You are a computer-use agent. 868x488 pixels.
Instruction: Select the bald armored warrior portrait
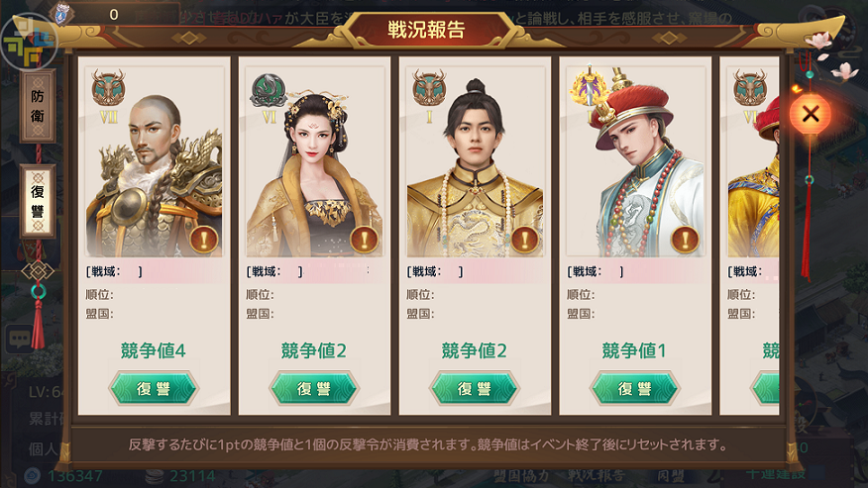(154, 161)
